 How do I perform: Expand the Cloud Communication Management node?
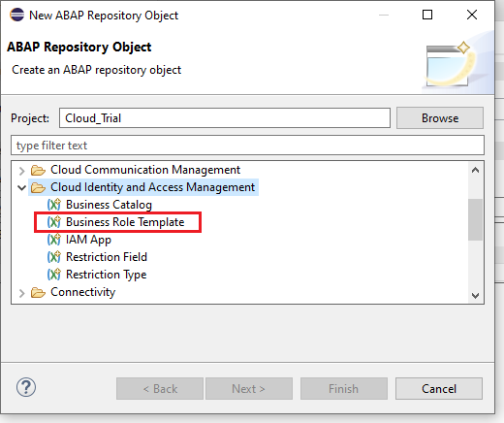(x=21, y=171)
